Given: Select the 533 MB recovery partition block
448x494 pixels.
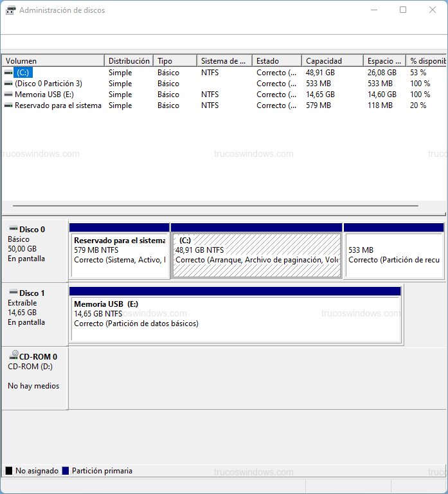Looking at the screenshot, I should coord(393,255).
